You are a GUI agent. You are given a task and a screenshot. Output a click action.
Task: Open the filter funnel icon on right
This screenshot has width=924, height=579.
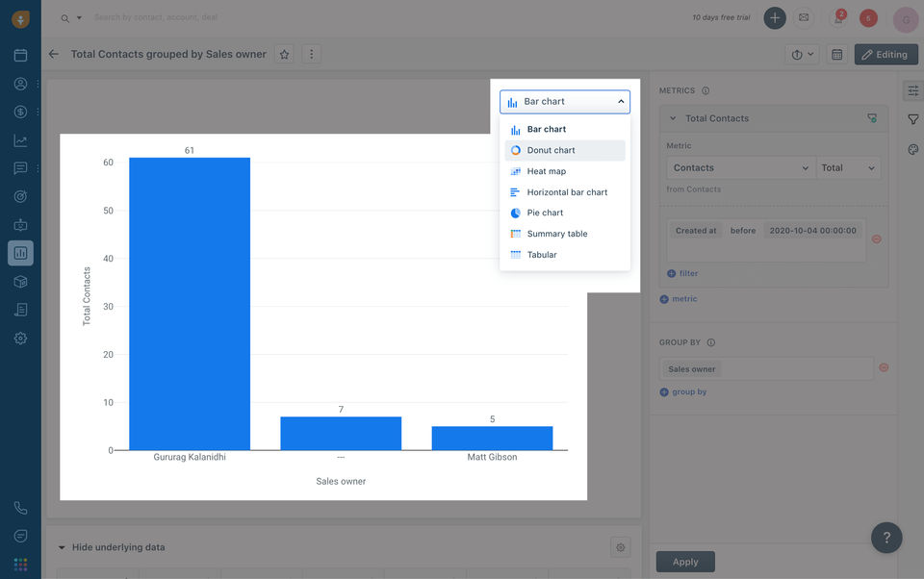pyautogui.click(x=912, y=119)
